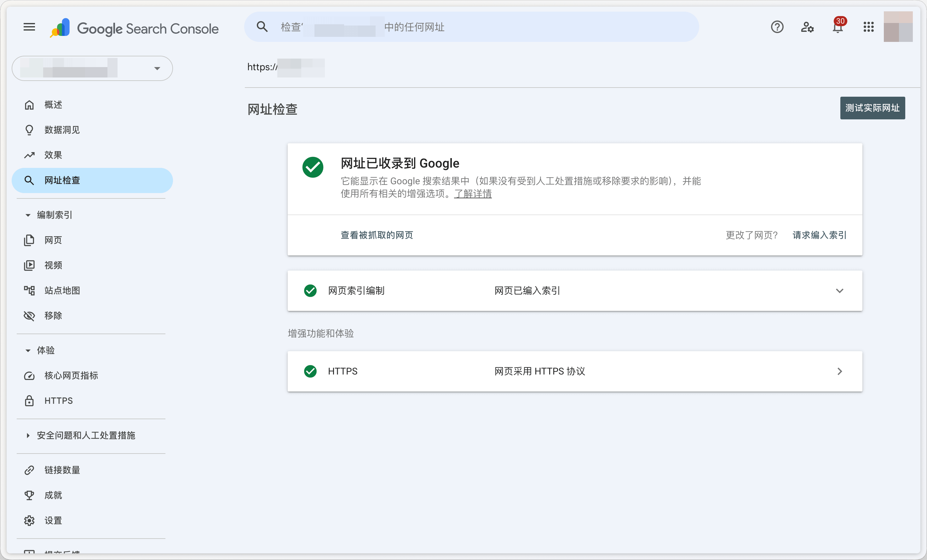Click the trend arrow icon beside 效果
The height and width of the screenshot is (560, 927).
(x=29, y=155)
